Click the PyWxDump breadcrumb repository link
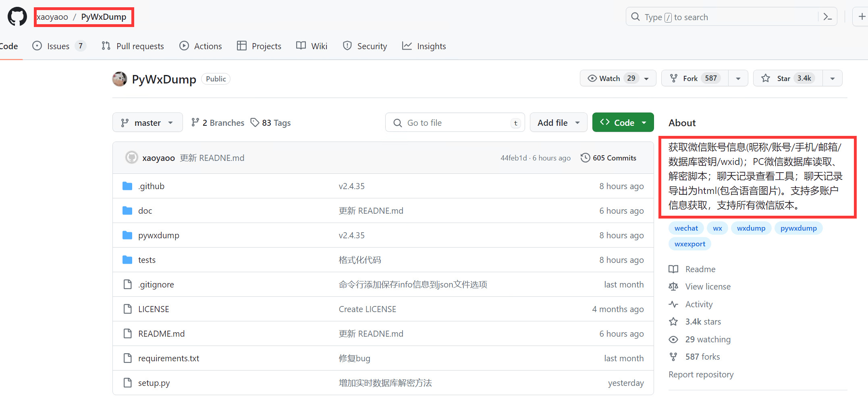The height and width of the screenshot is (402, 868). [104, 17]
